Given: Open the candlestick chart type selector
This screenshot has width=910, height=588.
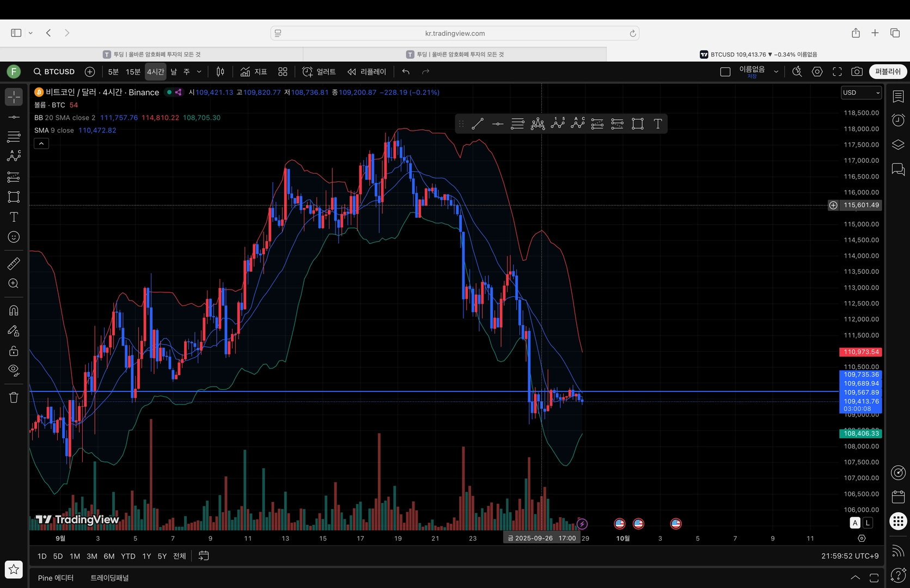Looking at the screenshot, I should coord(221,72).
